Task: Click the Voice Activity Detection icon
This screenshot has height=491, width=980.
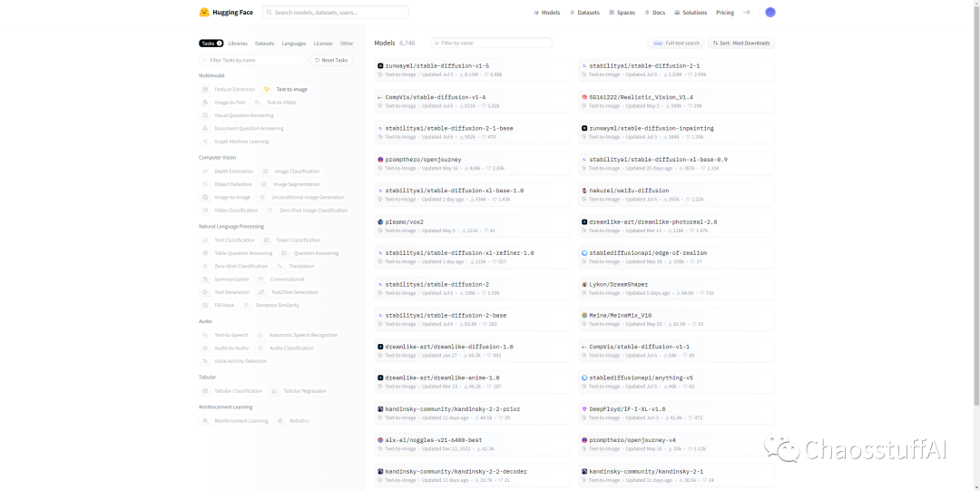Action: click(205, 361)
